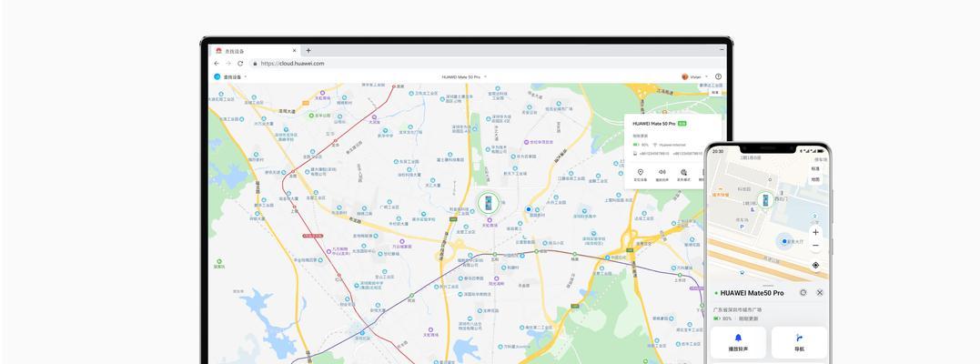The height and width of the screenshot is (364, 980).
Task: Tap the 播放铃声 bell button on phone
Action: click(x=737, y=342)
